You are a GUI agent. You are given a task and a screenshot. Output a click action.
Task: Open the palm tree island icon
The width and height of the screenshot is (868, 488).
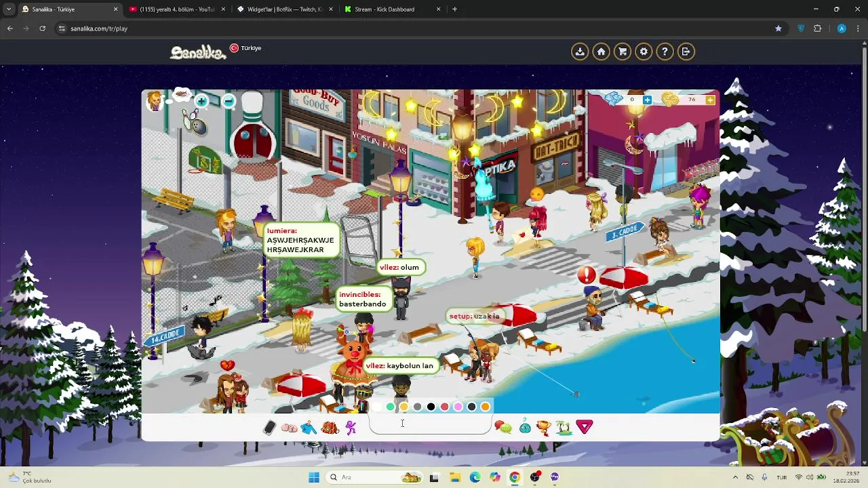pos(564,427)
